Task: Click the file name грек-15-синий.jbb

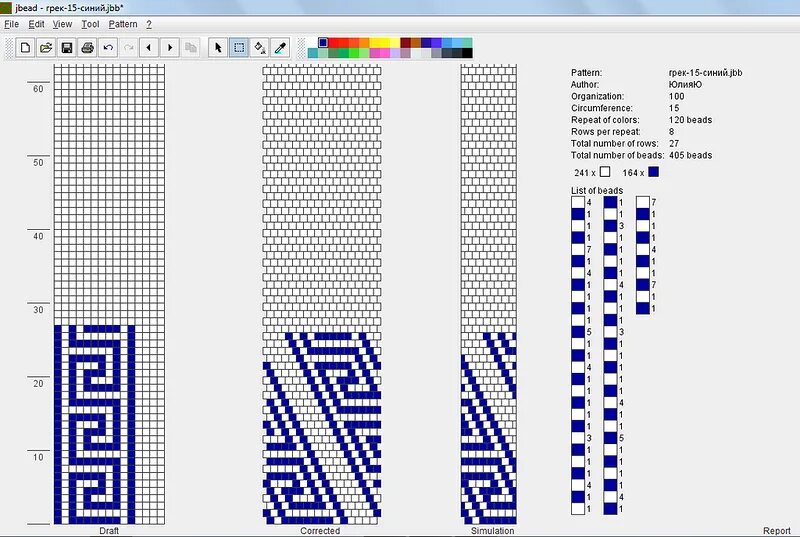Action: 705,72
